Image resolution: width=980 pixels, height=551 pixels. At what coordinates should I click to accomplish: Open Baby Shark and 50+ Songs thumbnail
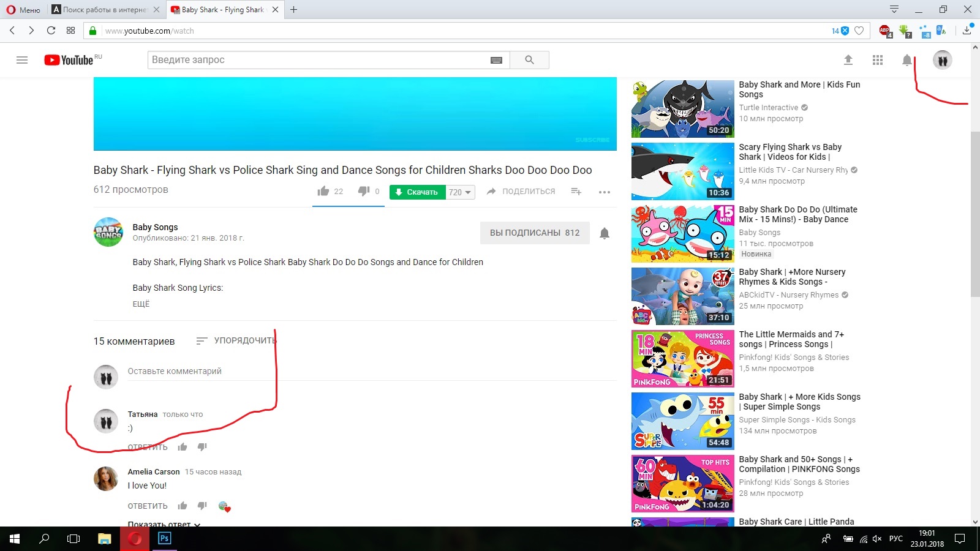(683, 484)
